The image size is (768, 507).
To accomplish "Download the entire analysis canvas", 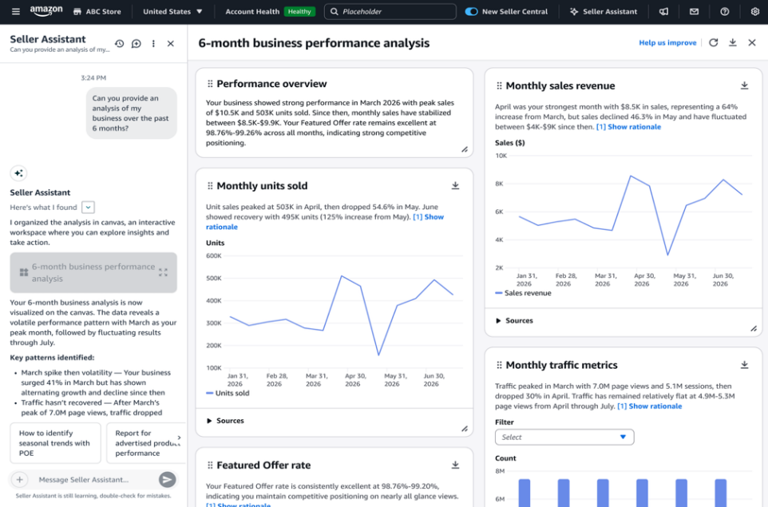I will tap(733, 43).
